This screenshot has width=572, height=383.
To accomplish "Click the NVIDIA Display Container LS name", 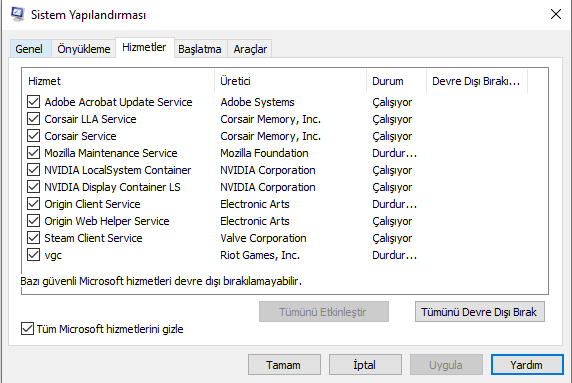I will 112,187.
